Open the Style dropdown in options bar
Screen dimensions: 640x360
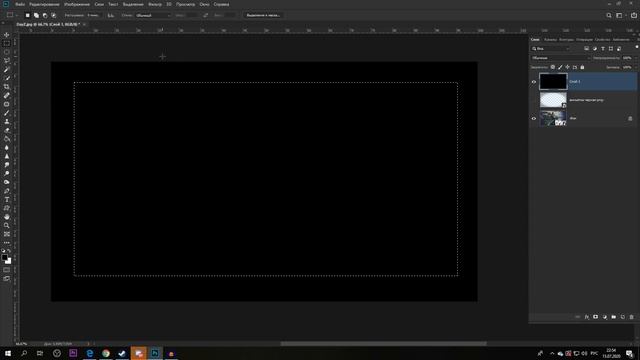pos(153,16)
